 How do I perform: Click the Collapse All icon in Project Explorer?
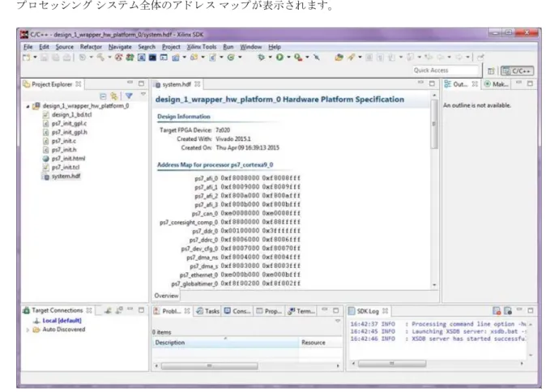pyautogui.click(x=103, y=96)
